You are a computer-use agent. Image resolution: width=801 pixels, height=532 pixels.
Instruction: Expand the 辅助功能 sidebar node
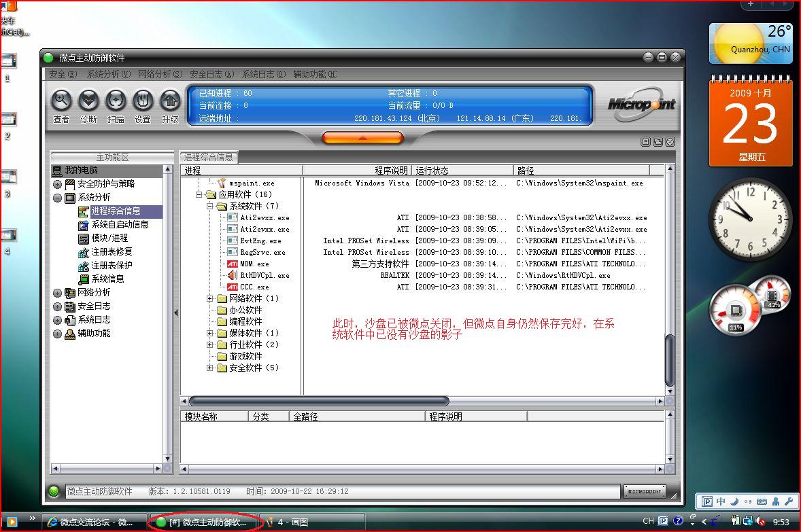coord(57,334)
